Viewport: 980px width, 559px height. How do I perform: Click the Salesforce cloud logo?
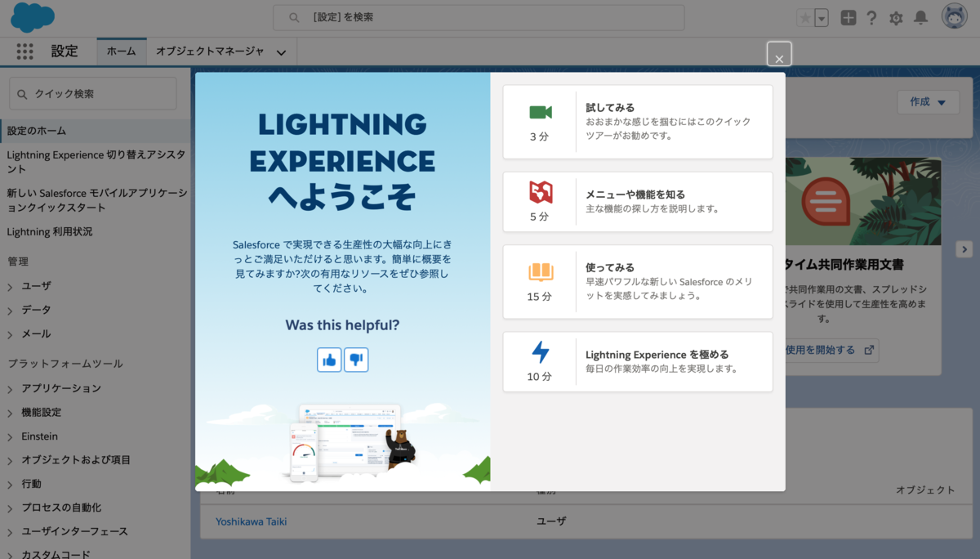pyautogui.click(x=33, y=17)
